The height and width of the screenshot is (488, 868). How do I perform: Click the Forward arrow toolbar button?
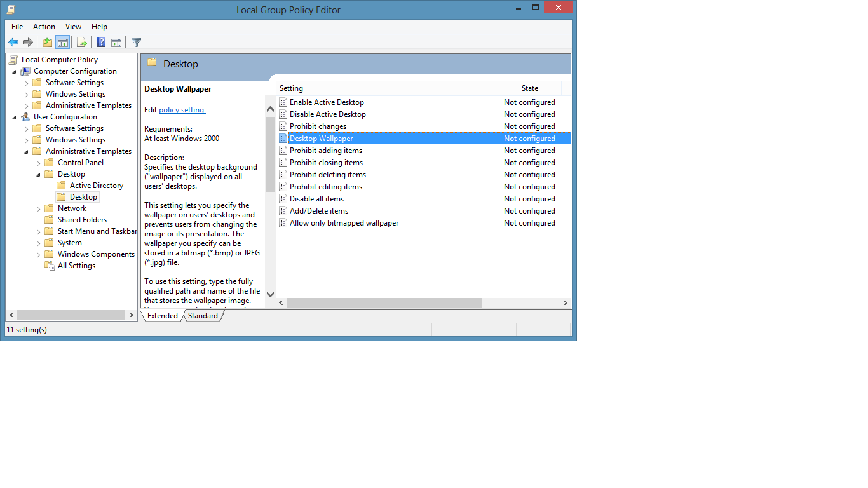pos(27,43)
